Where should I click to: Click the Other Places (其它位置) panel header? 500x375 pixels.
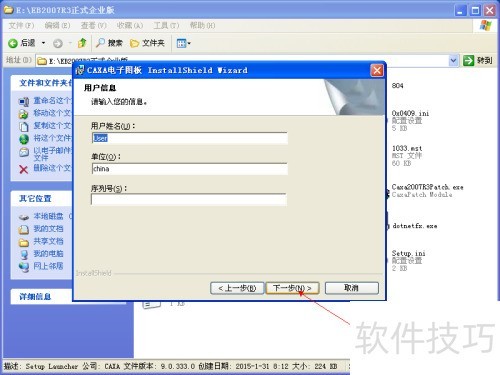tap(41, 198)
